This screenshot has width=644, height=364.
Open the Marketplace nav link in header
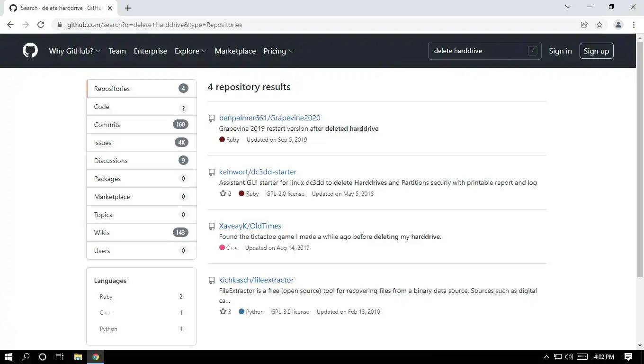pos(235,51)
